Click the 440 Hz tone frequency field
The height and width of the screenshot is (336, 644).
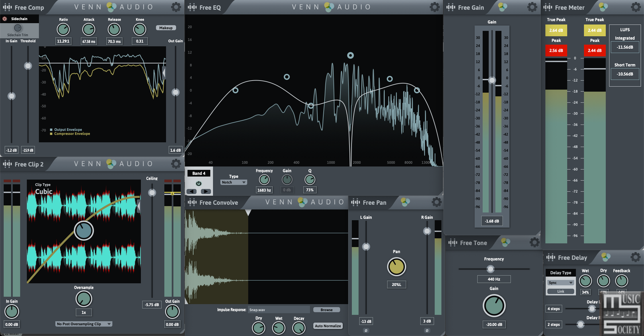[x=494, y=279]
